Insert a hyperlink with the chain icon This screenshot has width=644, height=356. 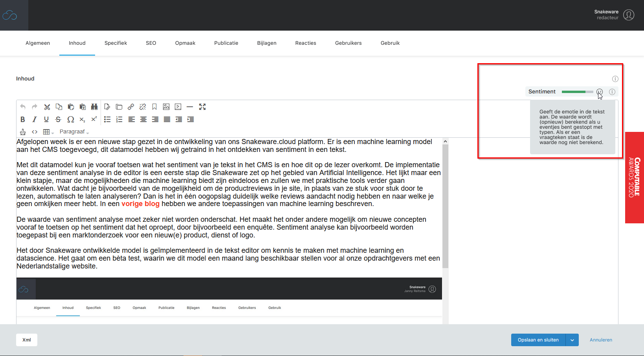tap(131, 107)
